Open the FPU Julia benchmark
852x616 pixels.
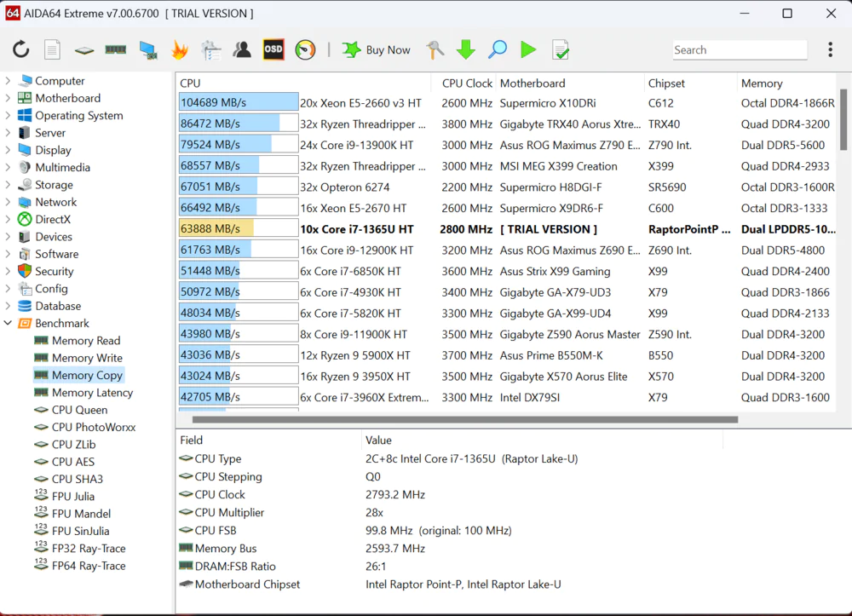(x=72, y=497)
